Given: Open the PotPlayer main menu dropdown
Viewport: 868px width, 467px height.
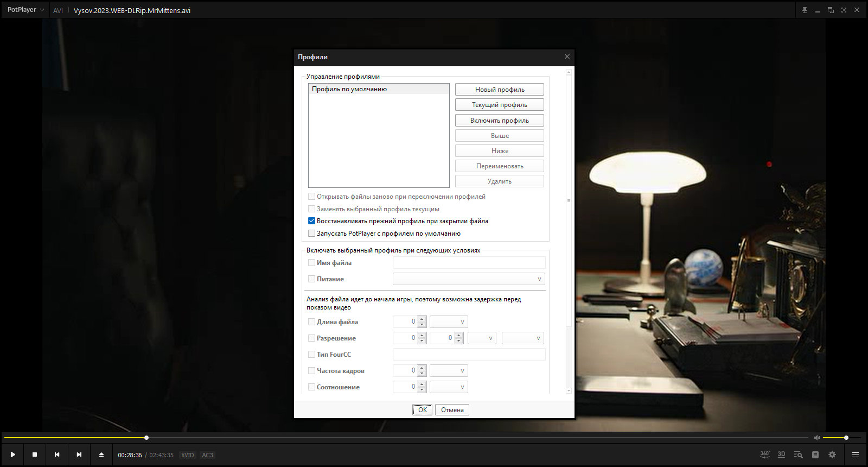Looking at the screenshot, I should (x=25, y=10).
